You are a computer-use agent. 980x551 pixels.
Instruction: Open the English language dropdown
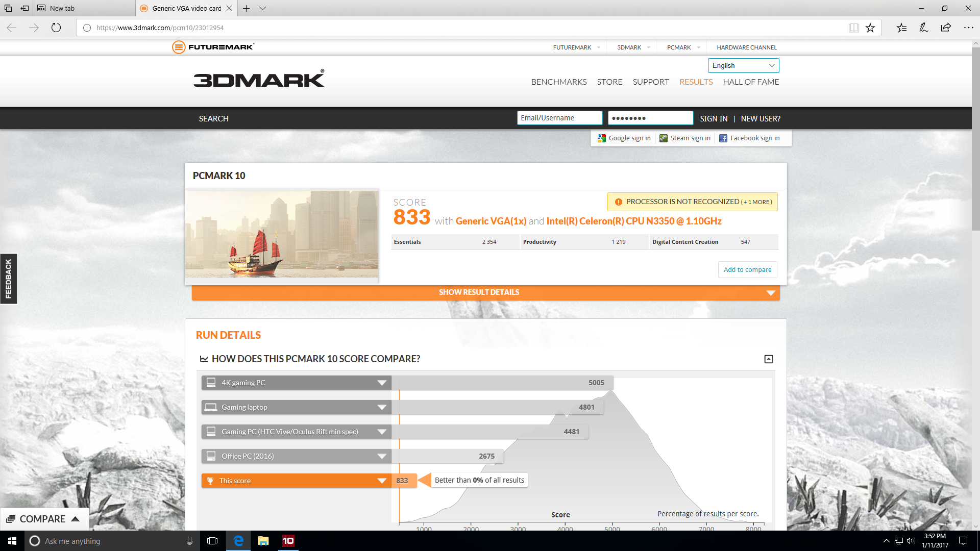(743, 65)
